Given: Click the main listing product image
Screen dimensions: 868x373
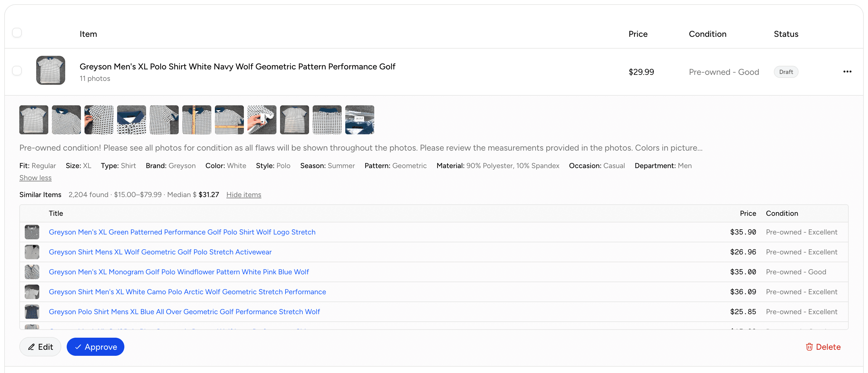Looking at the screenshot, I should 50,70.
